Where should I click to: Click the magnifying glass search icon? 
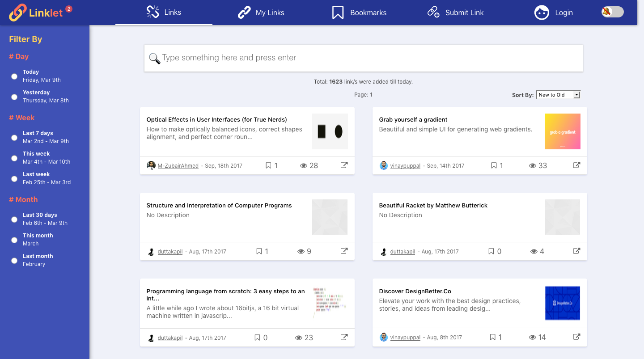[154, 59]
